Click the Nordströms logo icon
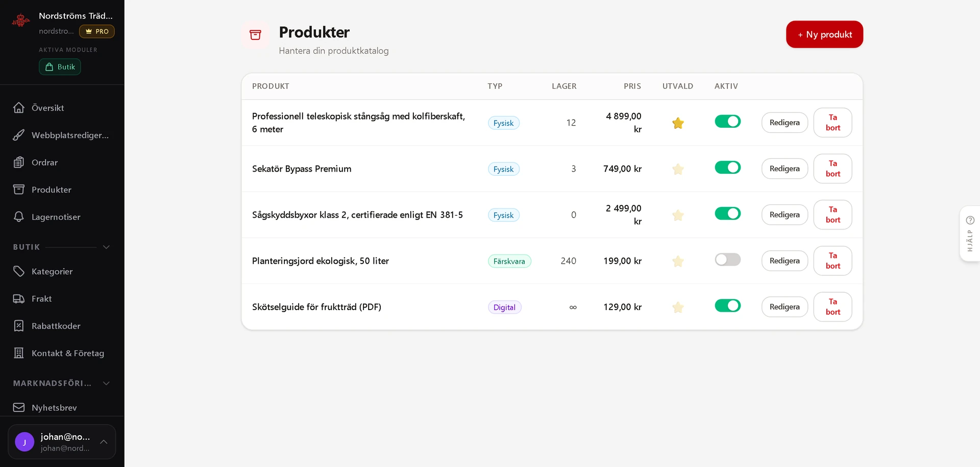 click(21, 20)
